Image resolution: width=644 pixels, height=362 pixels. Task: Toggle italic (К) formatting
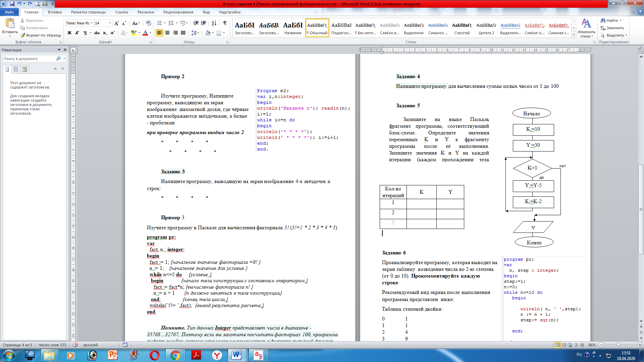click(77, 33)
